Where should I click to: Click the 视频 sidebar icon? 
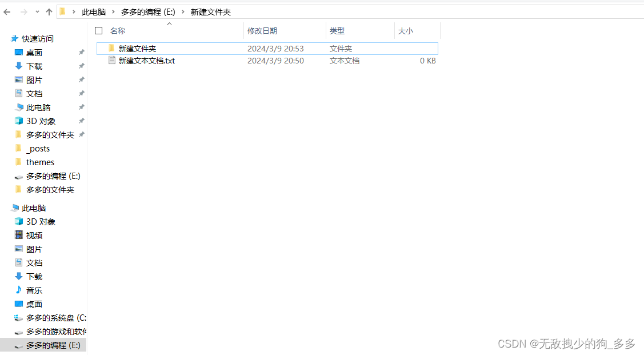click(19, 235)
